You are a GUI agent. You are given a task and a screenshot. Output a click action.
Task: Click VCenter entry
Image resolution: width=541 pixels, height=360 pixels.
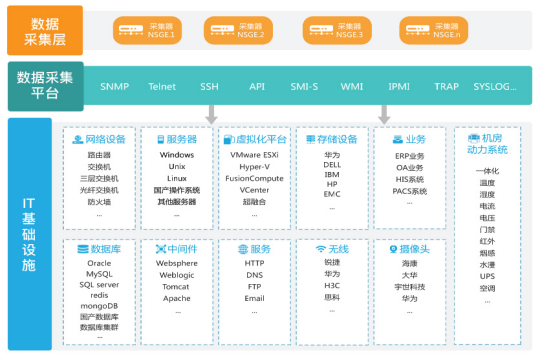coord(254,190)
